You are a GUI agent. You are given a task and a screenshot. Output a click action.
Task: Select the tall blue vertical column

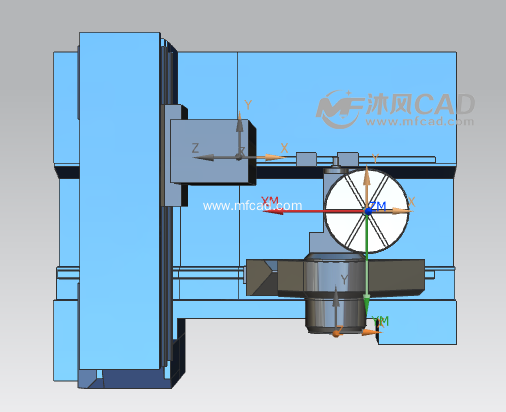pyautogui.click(x=120, y=201)
